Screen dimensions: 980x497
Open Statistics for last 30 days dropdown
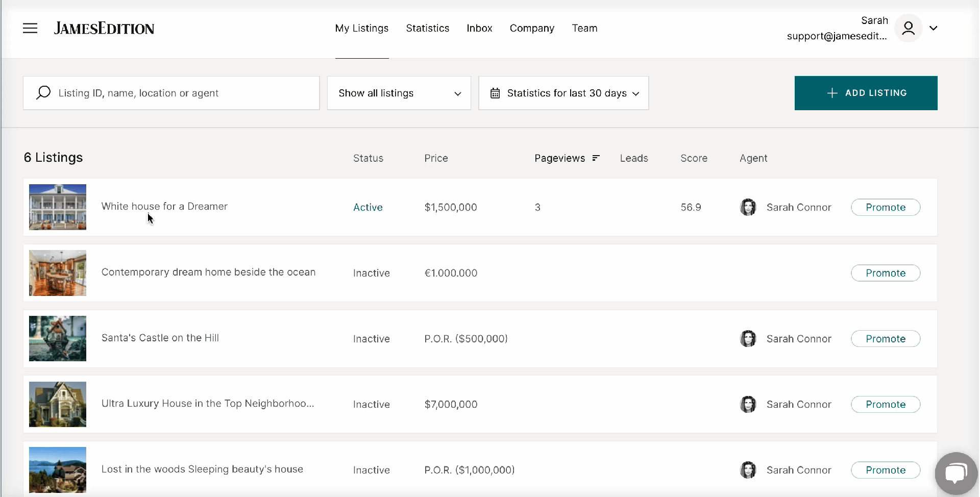(x=563, y=93)
